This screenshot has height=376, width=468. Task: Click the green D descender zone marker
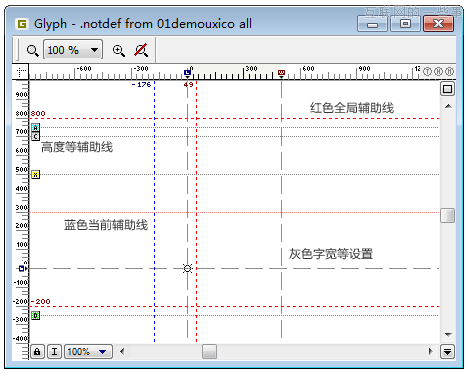coord(36,315)
